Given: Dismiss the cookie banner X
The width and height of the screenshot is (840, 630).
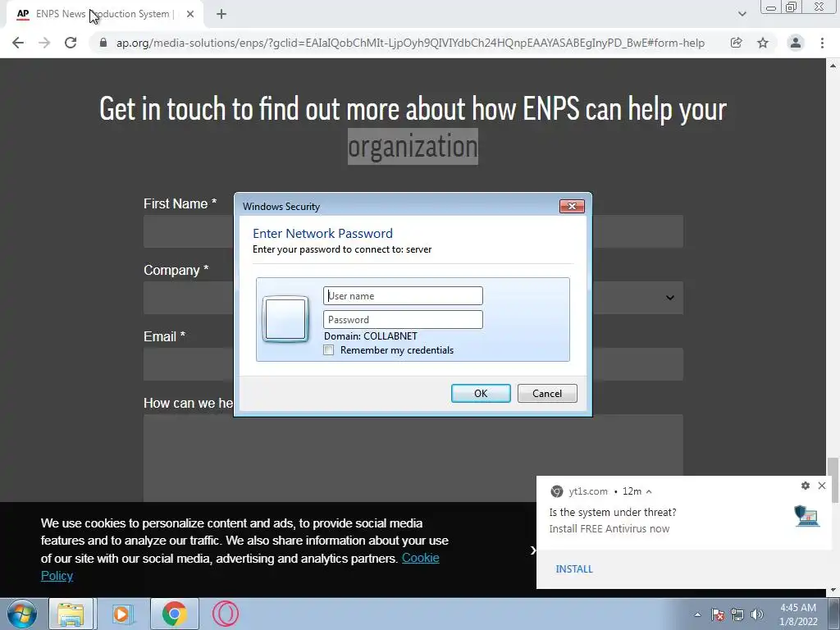Looking at the screenshot, I should [x=532, y=550].
